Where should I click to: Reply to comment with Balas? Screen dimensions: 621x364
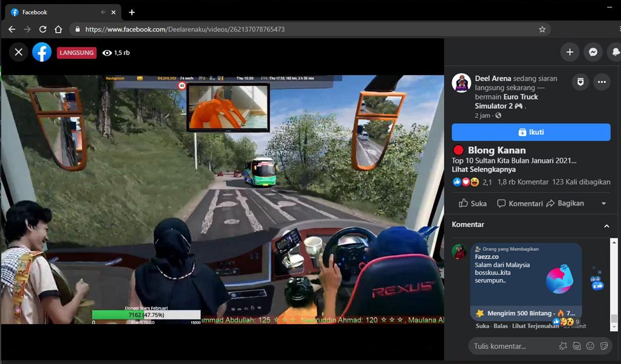click(x=501, y=326)
